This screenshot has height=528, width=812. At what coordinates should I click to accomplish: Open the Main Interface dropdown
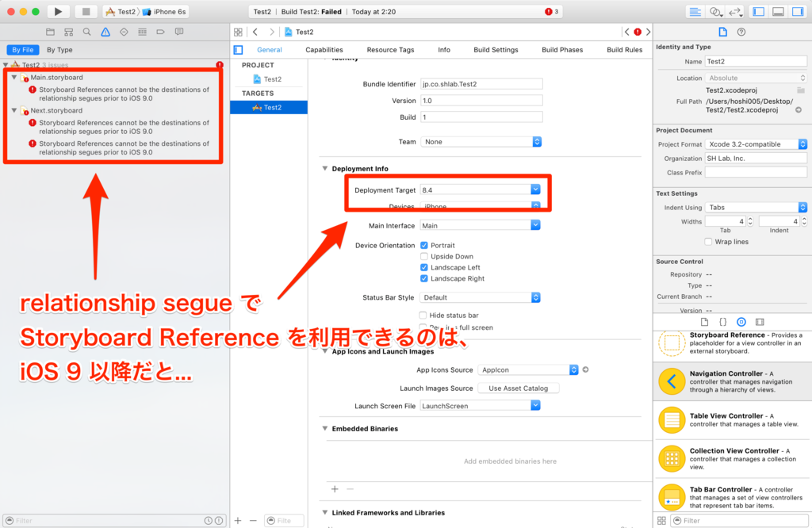coord(535,225)
